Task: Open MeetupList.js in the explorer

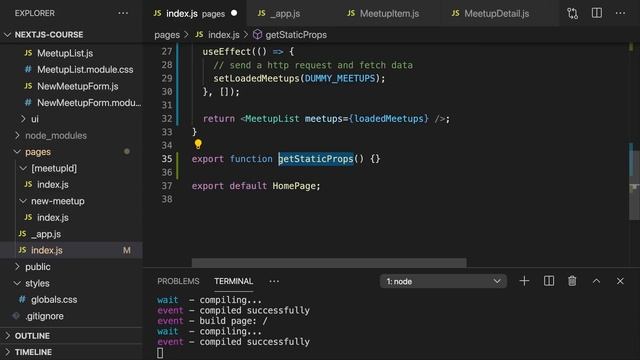Action: tap(65, 53)
